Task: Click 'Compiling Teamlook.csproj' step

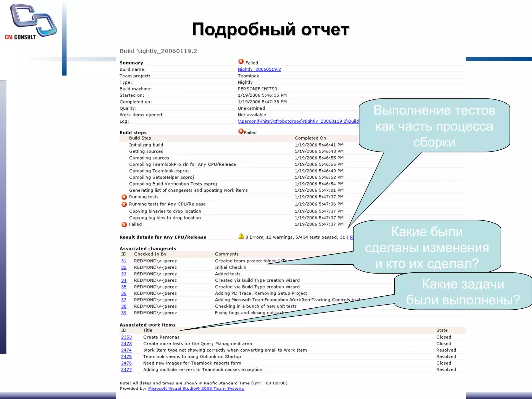Action: click(159, 171)
